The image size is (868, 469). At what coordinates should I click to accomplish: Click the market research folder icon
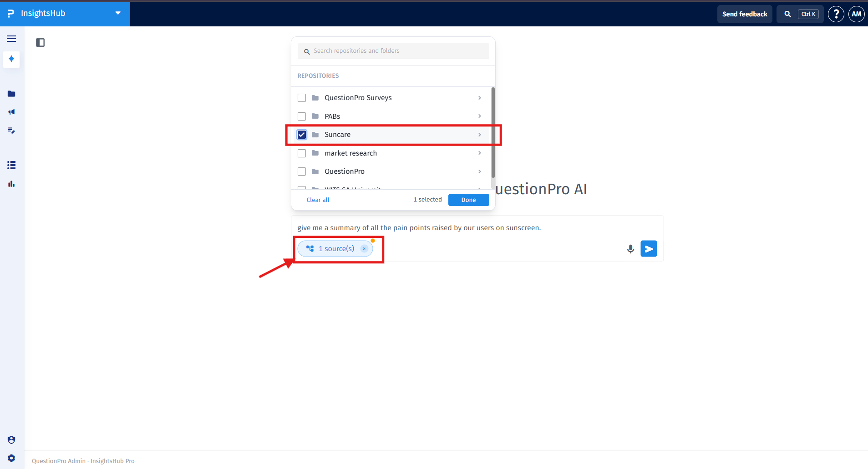[315, 153]
